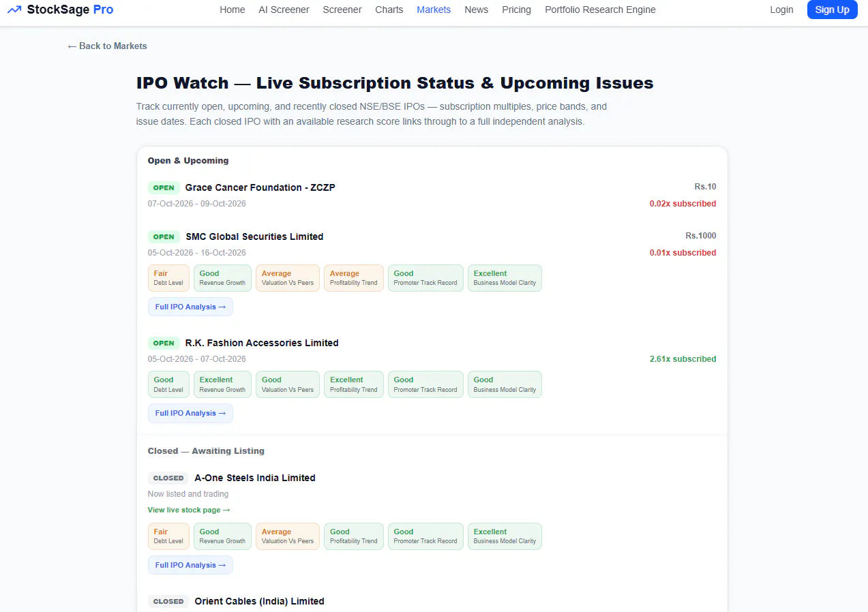Click A-One Steels' Average Valuation Vs Peers chip
The image size is (868, 612).
click(288, 536)
